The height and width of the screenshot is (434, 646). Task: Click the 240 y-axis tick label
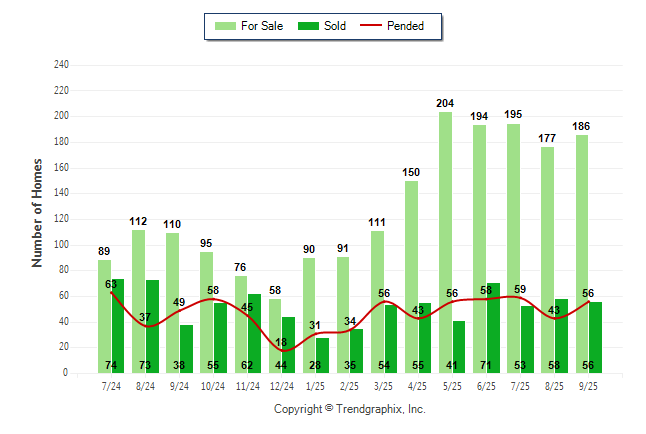point(62,65)
